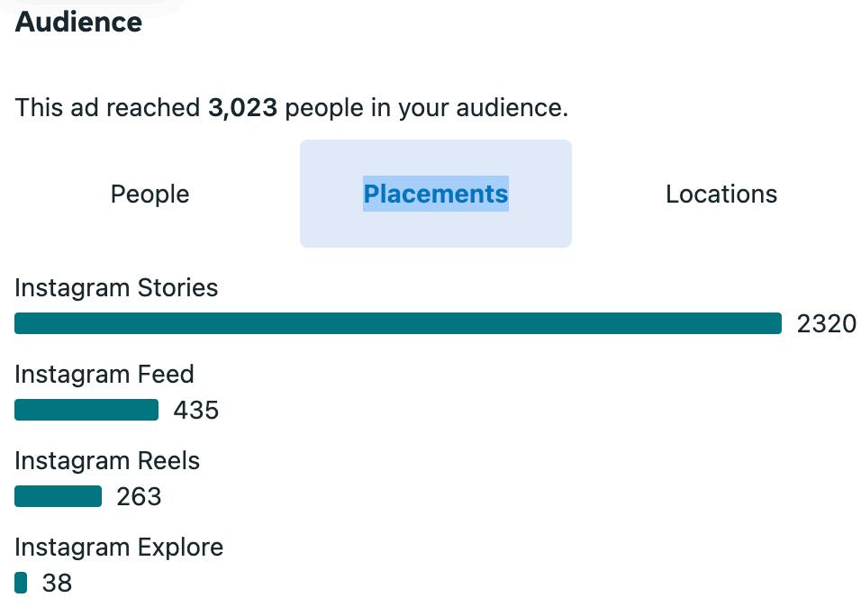Click the Instagram Explore label
This screenshot has width=861, height=616.
pyautogui.click(x=119, y=548)
